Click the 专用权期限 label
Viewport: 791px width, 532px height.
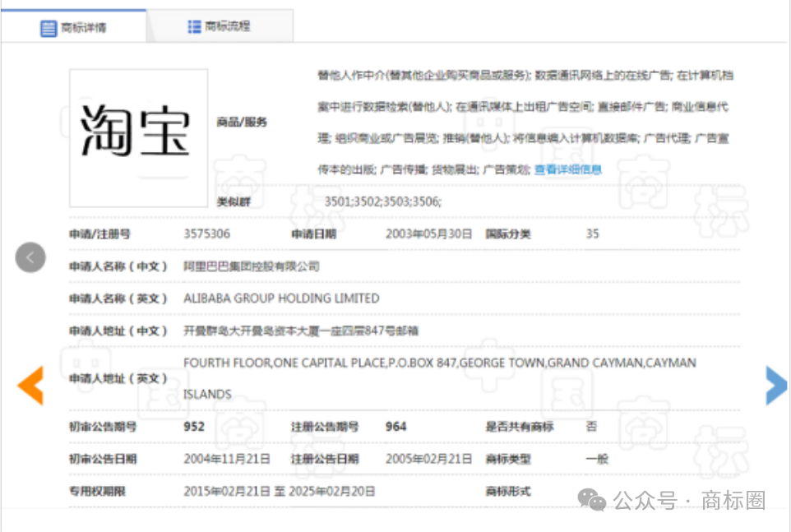(97, 491)
